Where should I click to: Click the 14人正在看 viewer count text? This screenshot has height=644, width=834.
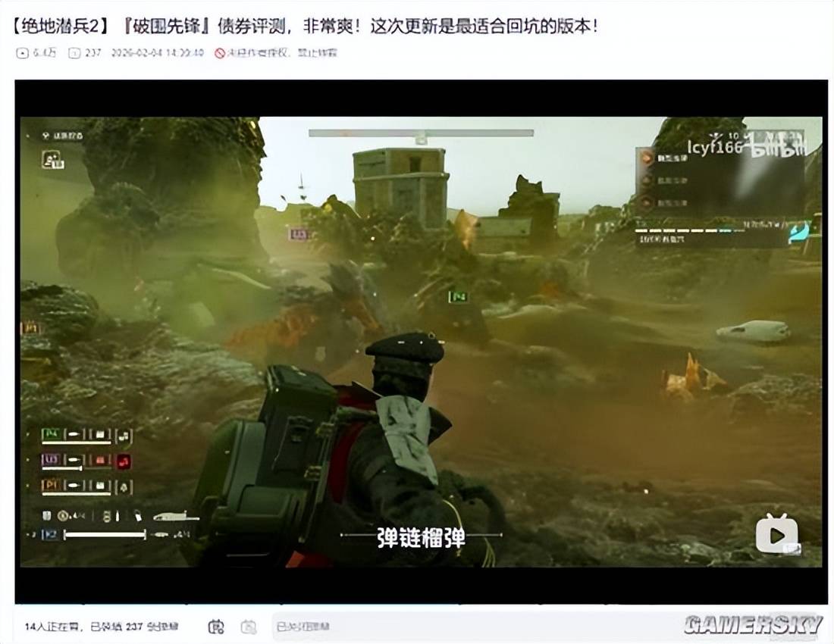52,627
